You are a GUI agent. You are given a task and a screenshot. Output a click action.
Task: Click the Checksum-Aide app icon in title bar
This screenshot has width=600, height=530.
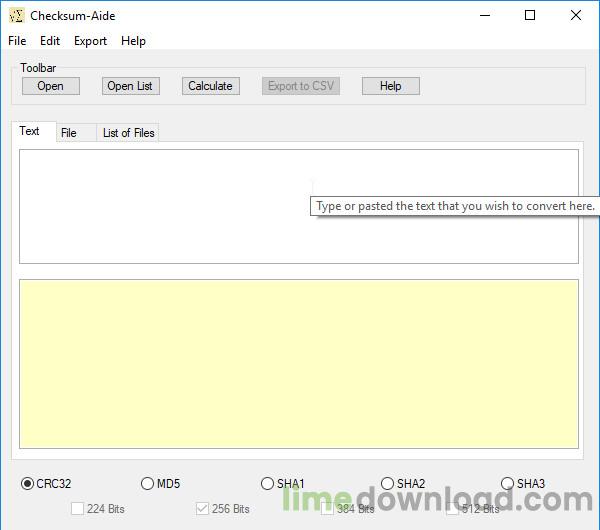coord(16,16)
